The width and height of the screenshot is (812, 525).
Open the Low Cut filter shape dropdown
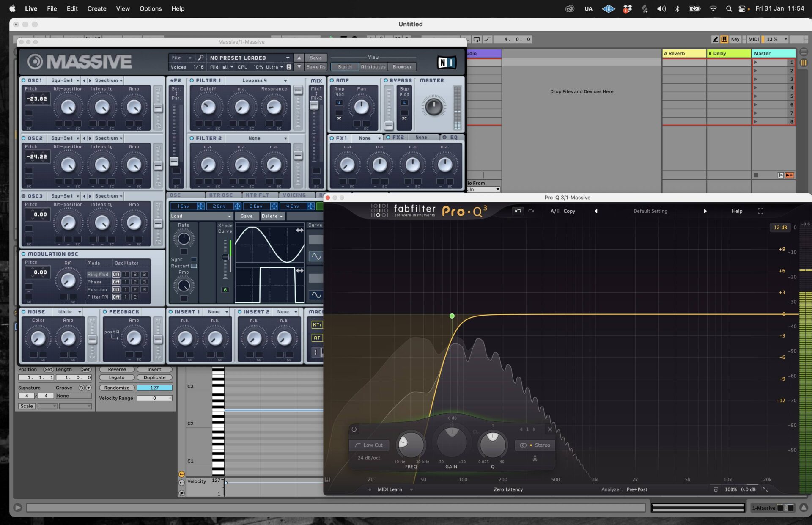pos(369,445)
